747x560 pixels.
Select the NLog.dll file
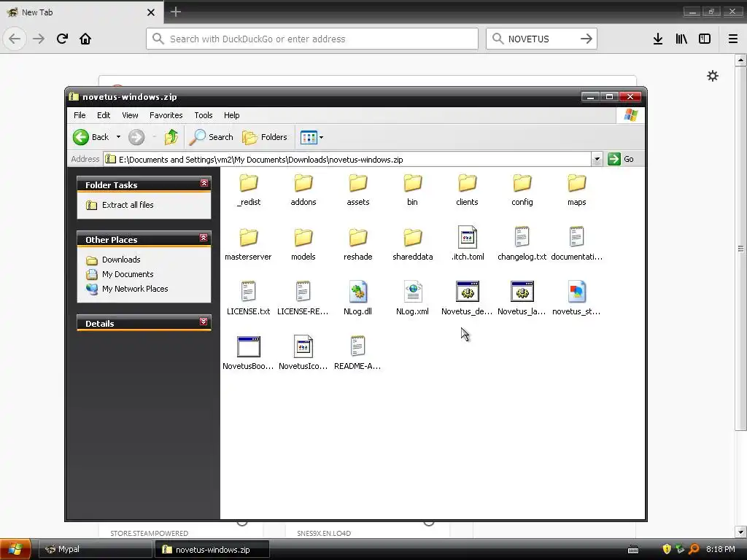click(357, 298)
